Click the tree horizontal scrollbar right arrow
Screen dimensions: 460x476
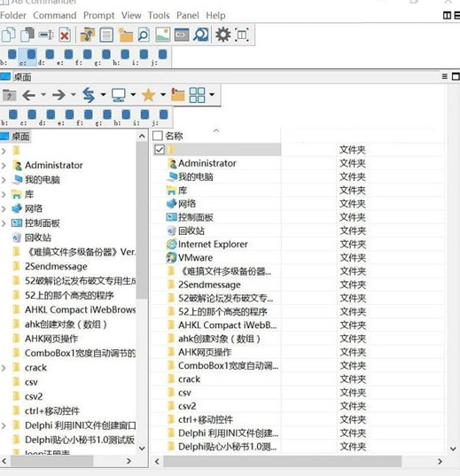pos(129,461)
